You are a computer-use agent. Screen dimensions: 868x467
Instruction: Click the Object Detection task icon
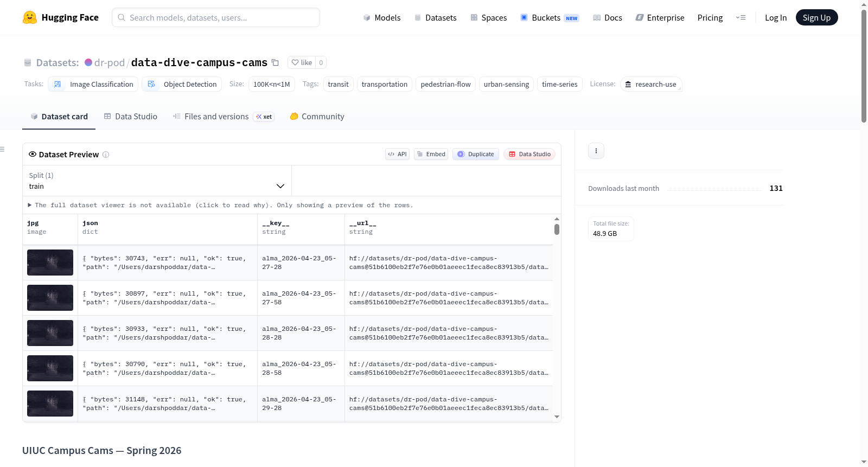[151, 84]
